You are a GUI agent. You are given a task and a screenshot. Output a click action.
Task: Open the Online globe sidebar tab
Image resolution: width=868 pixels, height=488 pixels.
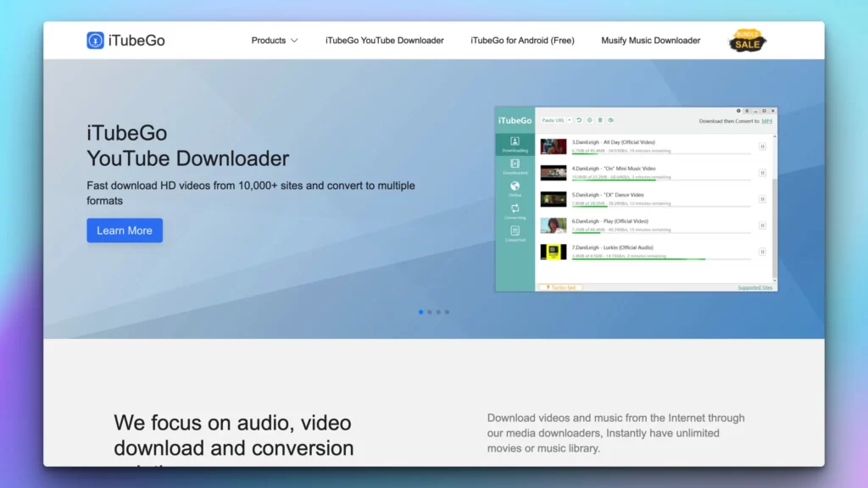[x=515, y=189]
